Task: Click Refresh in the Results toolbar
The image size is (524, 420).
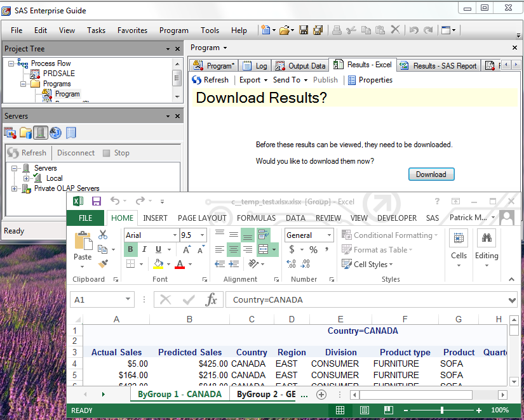Action: pos(211,80)
